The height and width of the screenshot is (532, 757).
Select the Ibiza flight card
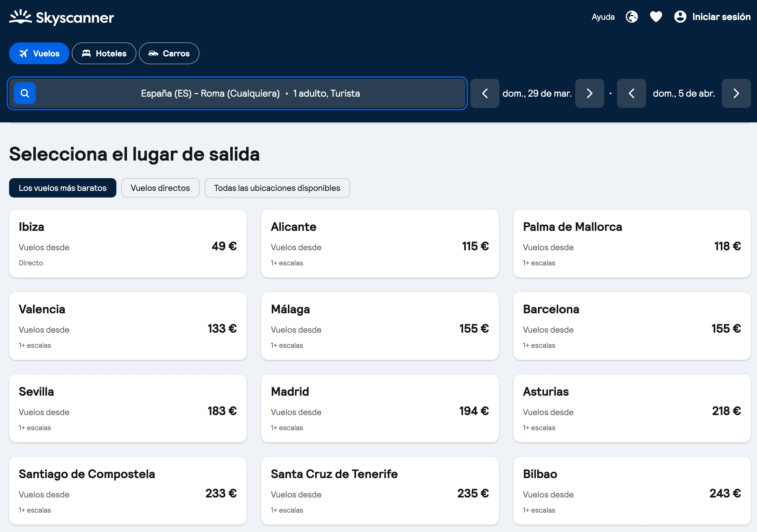coord(128,244)
